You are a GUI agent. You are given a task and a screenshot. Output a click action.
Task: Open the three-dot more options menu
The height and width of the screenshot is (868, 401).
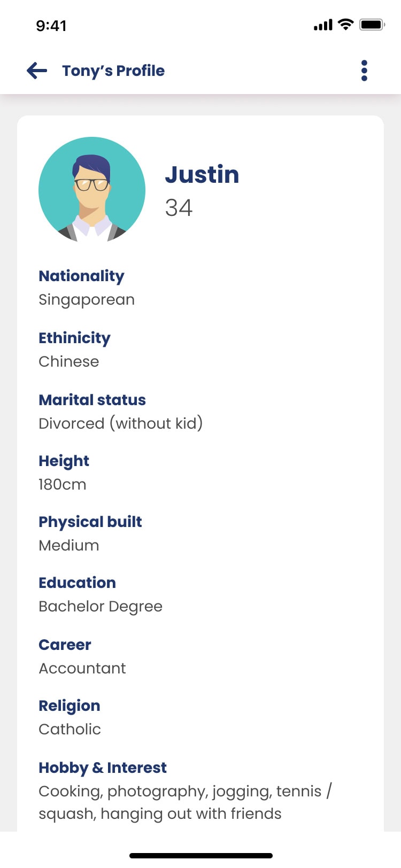(364, 71)
